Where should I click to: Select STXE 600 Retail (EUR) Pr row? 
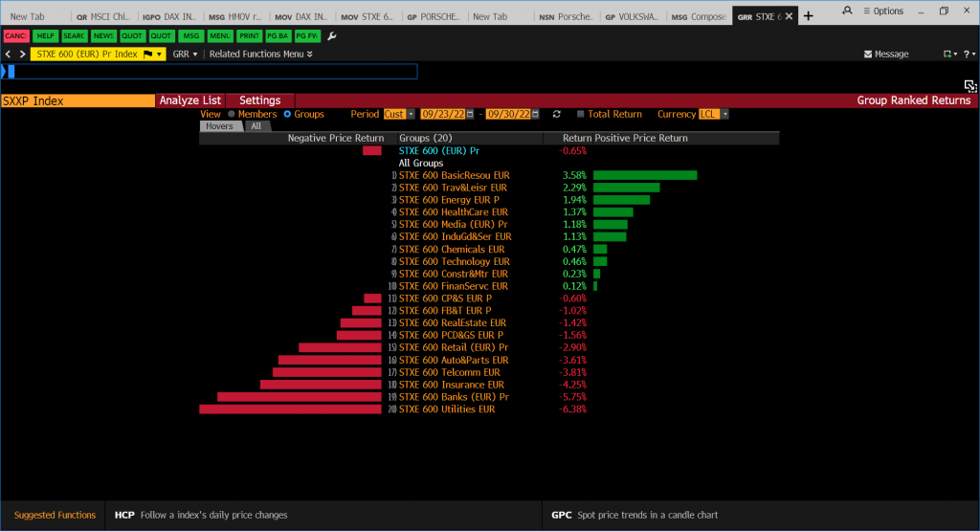[454, 347]
